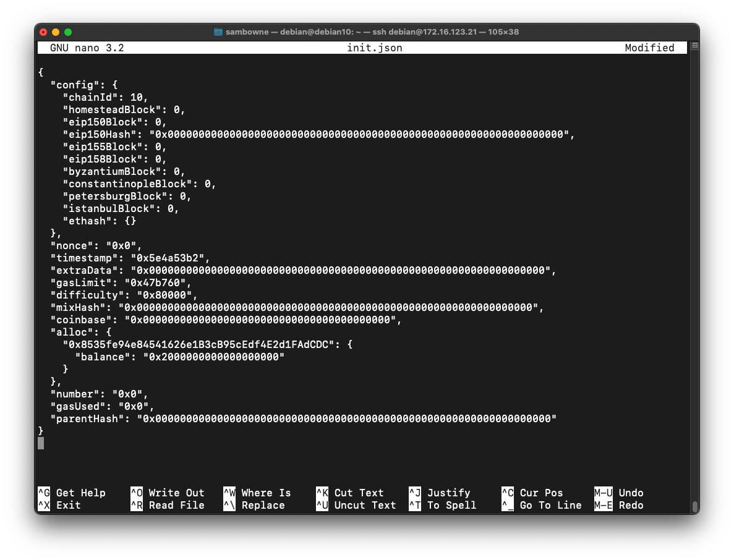Screen dimensions: 734x560
Task: Click the "eip155Block" line
Action: point(114,147)
